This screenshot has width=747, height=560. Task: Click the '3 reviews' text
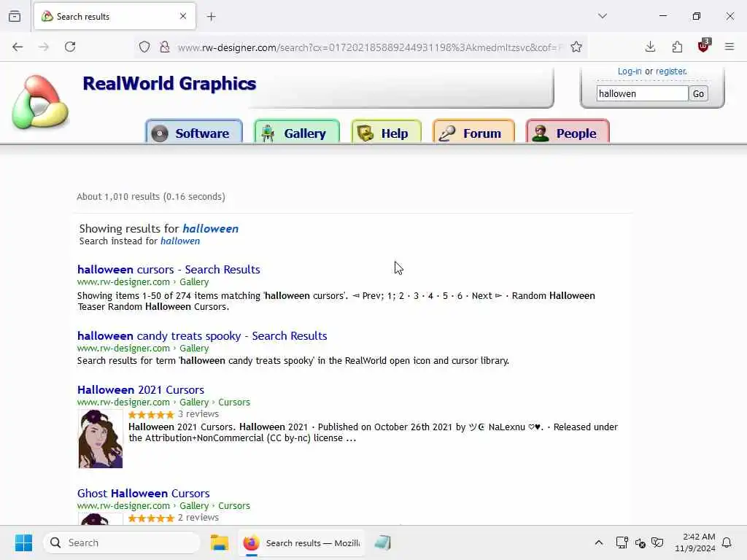coord(198,414)
